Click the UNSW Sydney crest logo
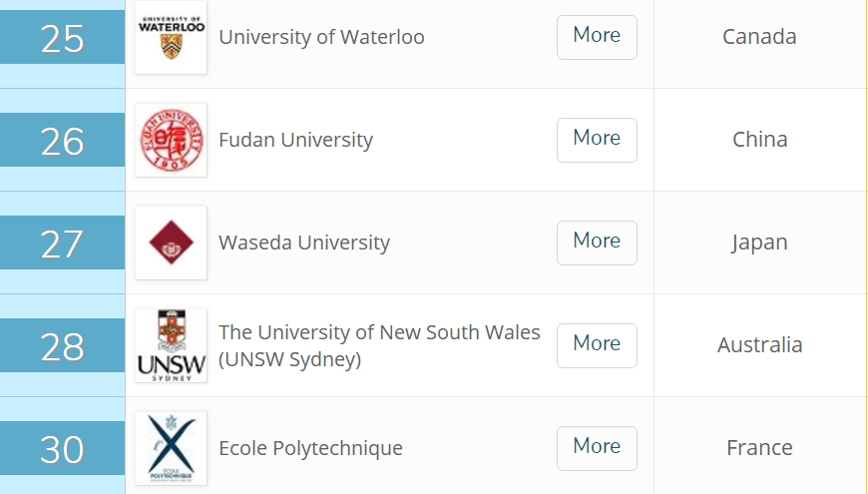This screenshot has height=494, width=868. 171,345
